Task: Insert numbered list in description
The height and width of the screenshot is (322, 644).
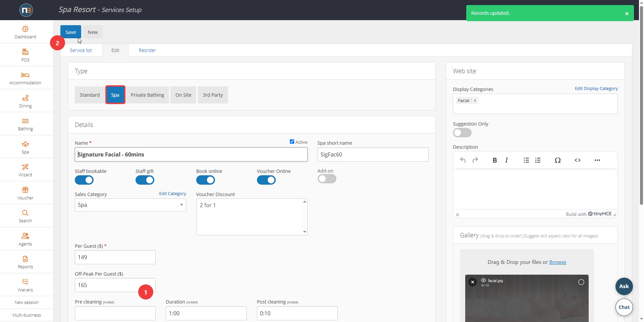Action: [x=538, y=160]
